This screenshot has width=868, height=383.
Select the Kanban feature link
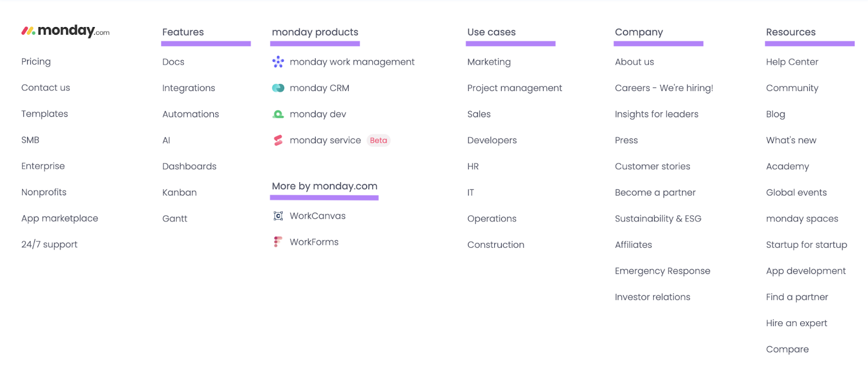[x=179, y=192]
